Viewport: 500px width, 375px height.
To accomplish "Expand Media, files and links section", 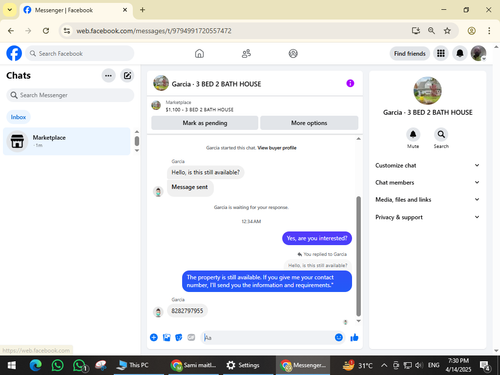I will tap(427, 199).
